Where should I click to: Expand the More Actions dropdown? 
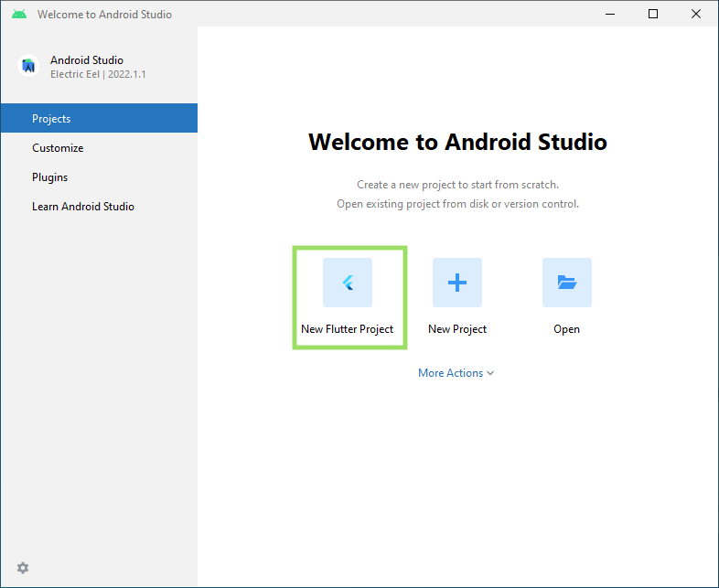point(456,372)
